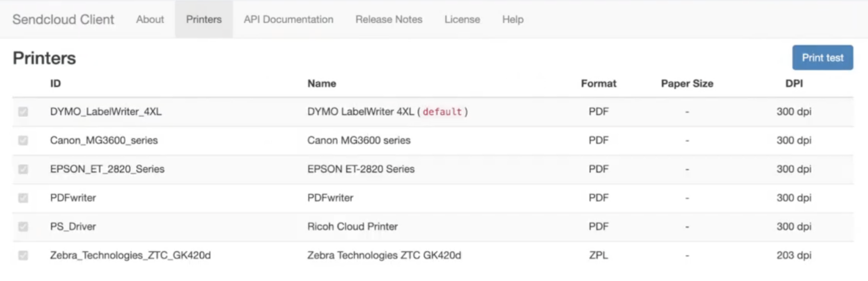Viewport: 868px width, 281px height.
Task: Go to Release Notes
Action: click(389, 19)
